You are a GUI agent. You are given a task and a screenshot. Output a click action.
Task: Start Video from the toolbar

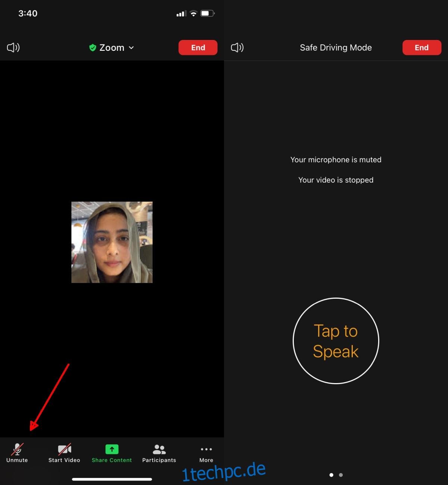pos(64,453)
